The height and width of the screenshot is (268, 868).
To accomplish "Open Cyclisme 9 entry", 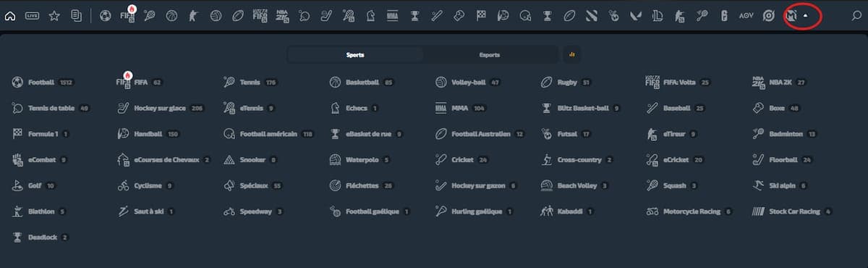I will click(145, 185).
